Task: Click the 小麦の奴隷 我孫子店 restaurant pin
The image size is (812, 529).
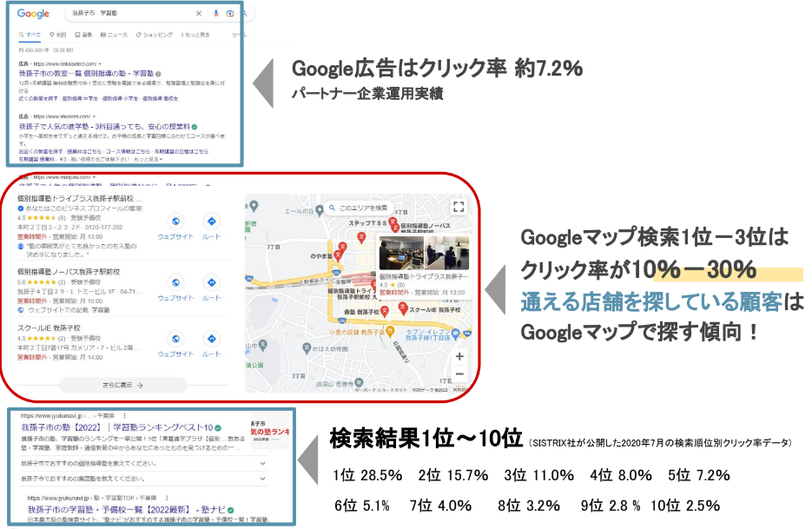Action: point(391,331)
